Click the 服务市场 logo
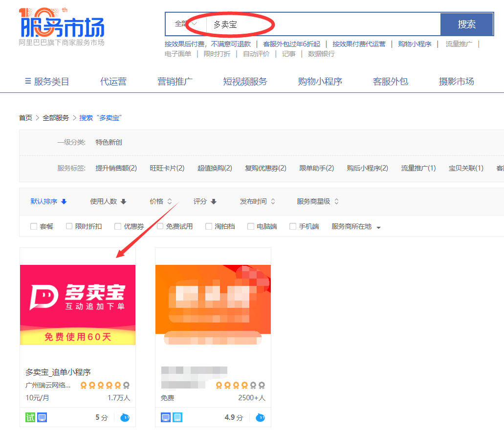The height and width of the screenshot is (432, 504). [62, 27]
